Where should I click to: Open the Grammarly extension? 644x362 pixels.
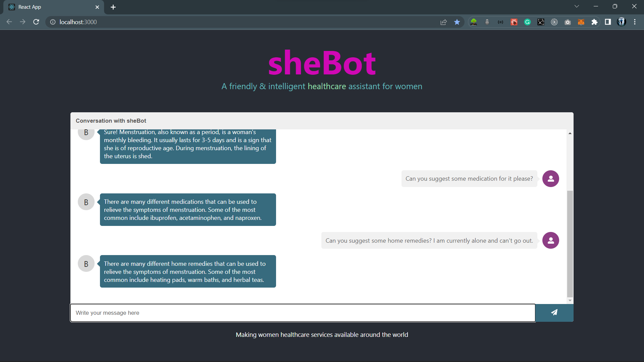[527, 22]
